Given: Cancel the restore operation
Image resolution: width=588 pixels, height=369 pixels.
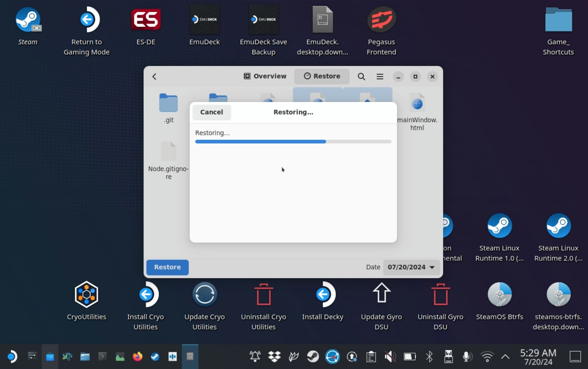Looking at the screenshot, I should click(211, 112).
